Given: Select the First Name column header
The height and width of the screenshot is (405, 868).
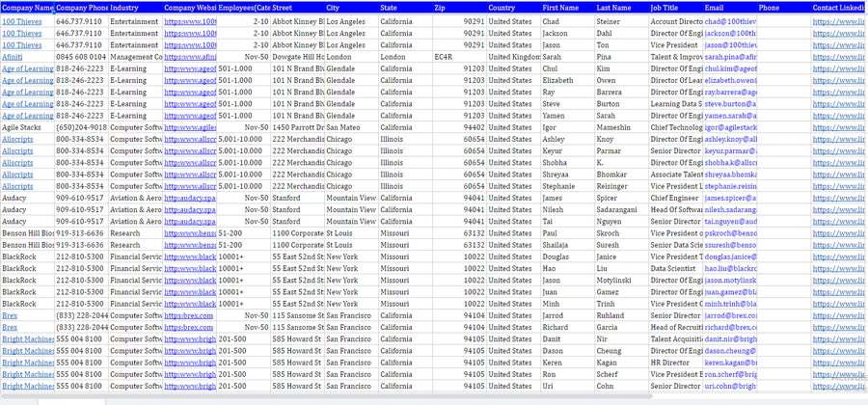Looking at the screenshot, I should [x=568, y=8].
